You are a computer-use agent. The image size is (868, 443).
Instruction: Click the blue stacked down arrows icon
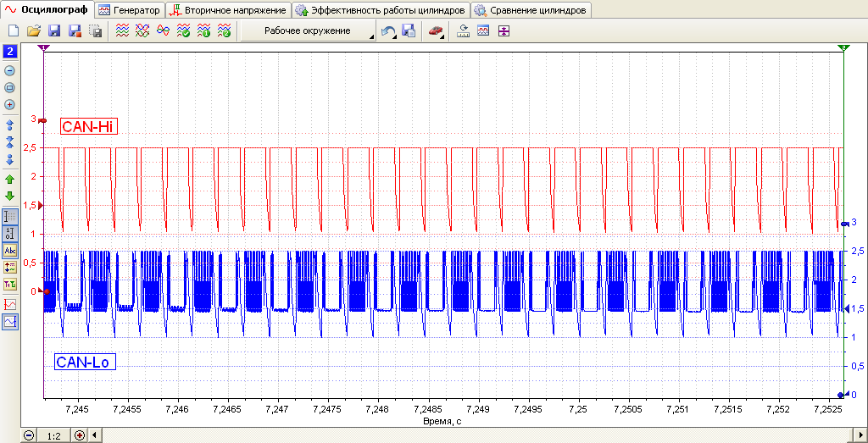point(10,160)
